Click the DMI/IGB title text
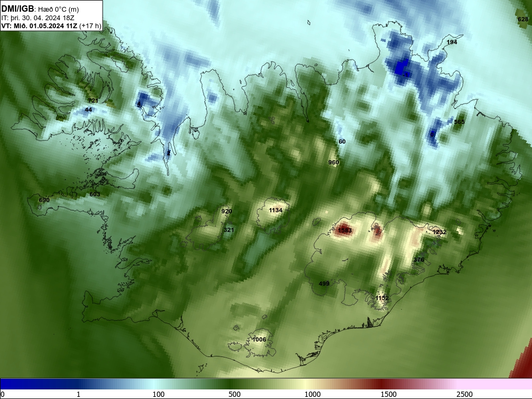Image resolution: width=532 pixels, height=399 pixels. [18, 9]
